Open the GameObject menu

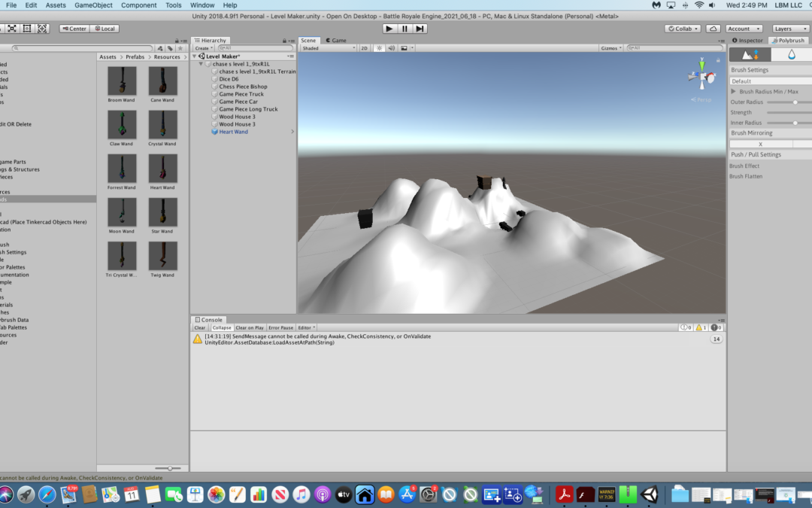coord(93,5)
